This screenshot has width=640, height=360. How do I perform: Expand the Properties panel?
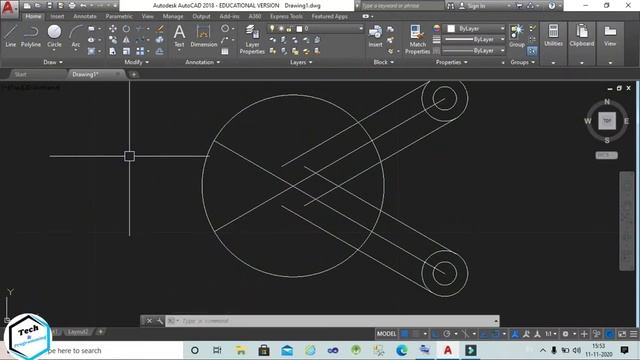pos(451,62)
